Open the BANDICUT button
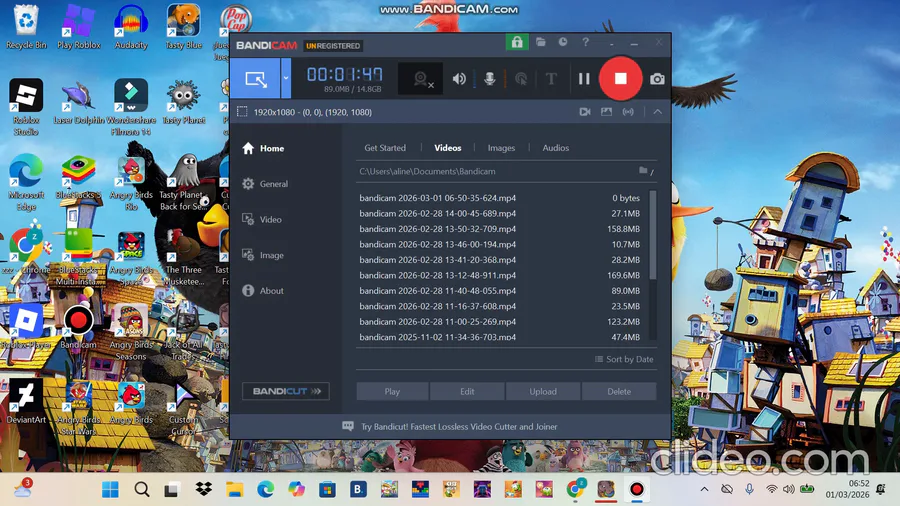 (x=286, y=391)
